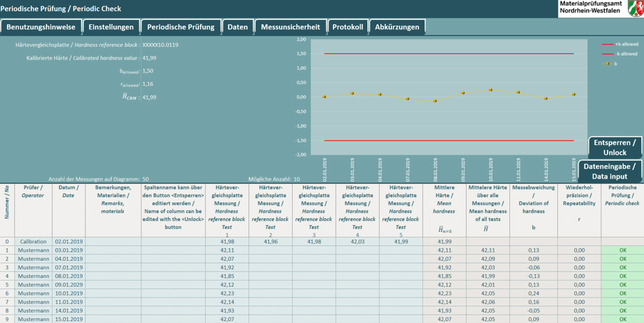Open the Benutzungshinweise tab
Image resolution: width=644 pixels, height=323 pixels.
click(x=41, y=27)
